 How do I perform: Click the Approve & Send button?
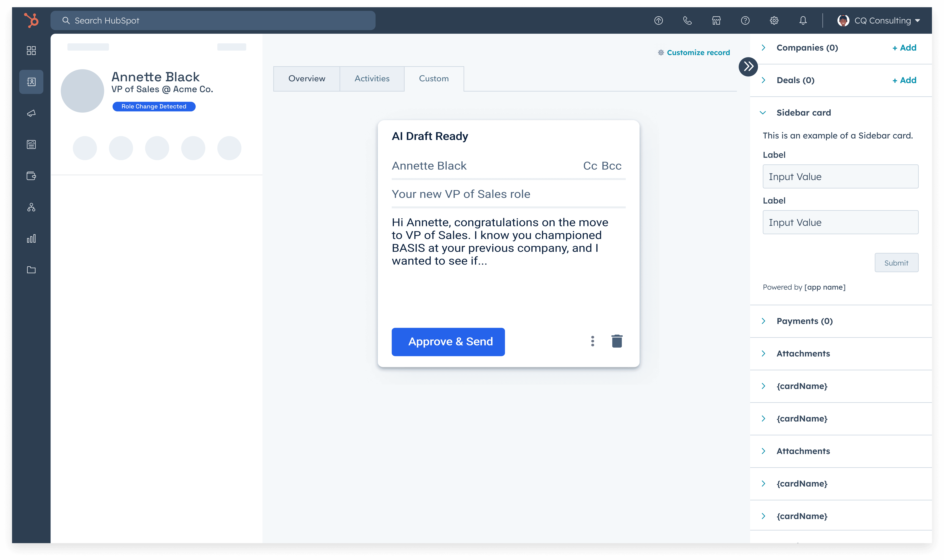pos(448,342)
